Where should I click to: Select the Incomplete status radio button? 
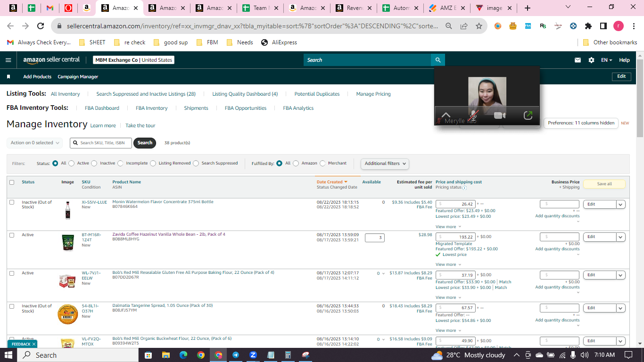[x=120, y=164]
